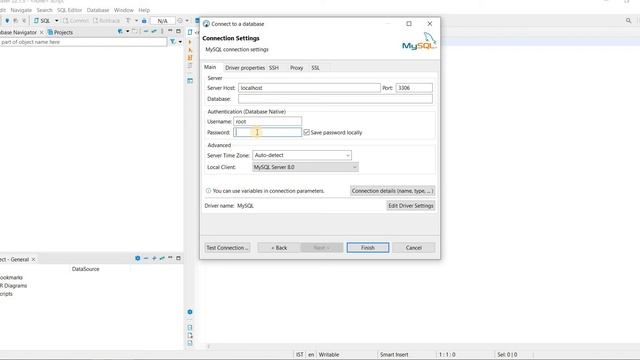
Task: Click the Back button
Action: (279, 248)
